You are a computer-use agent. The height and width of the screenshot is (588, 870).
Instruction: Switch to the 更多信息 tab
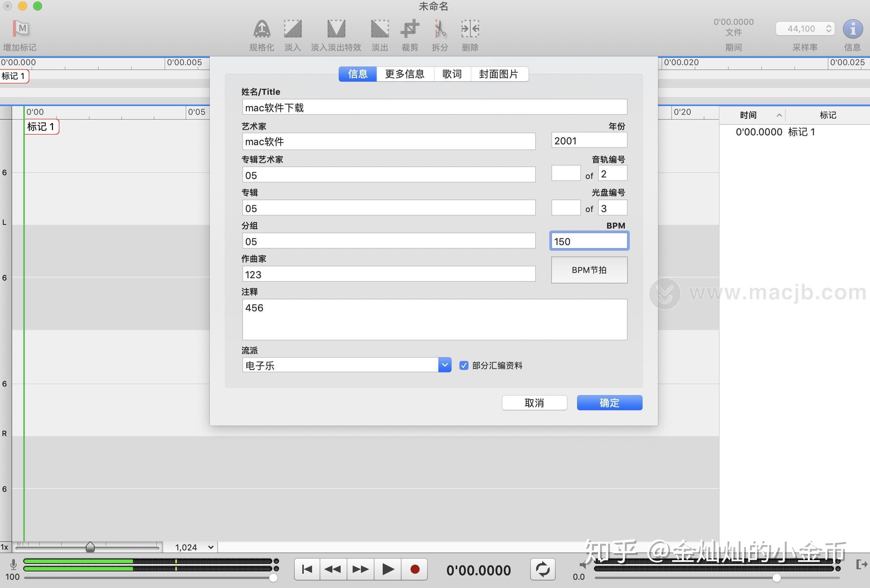pos(405,74)
